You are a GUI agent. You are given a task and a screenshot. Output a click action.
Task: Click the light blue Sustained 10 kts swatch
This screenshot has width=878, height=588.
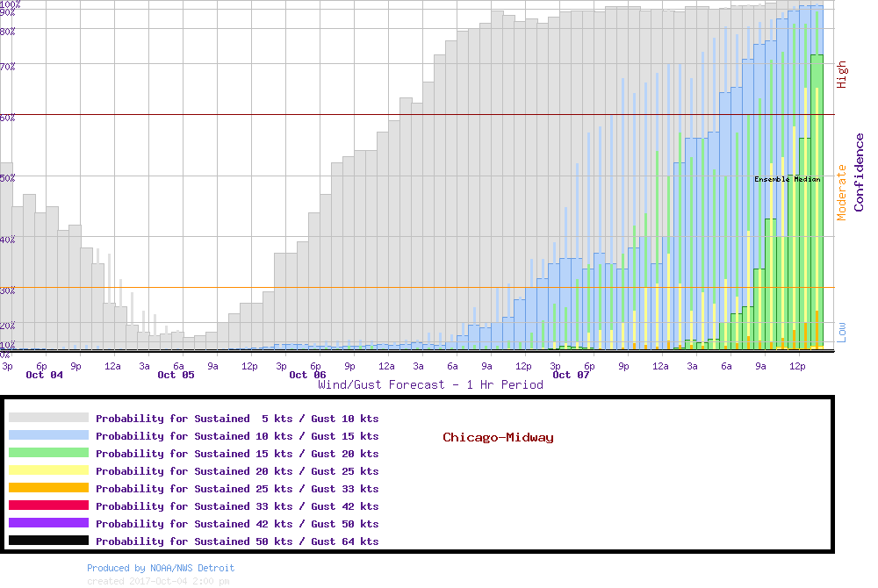click(48, 436)
